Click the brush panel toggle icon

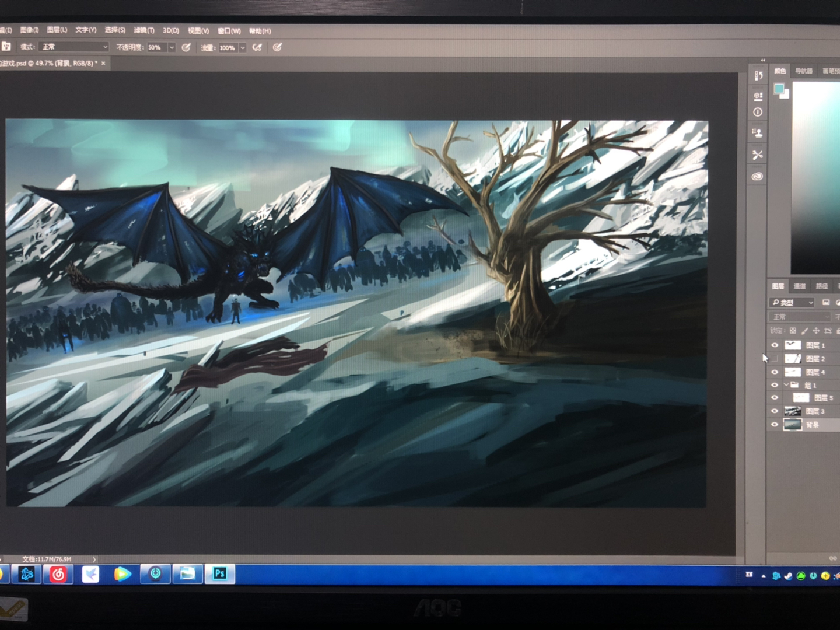(6, 46)
